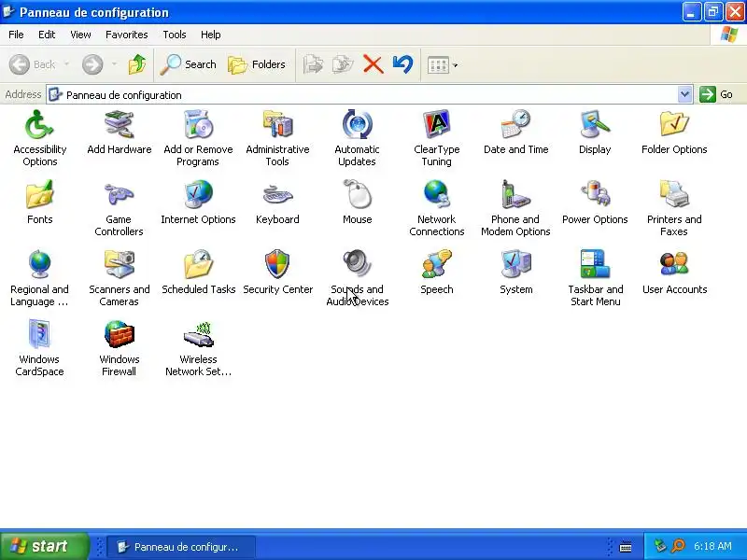Expand the Back history dropdown arrow
747x560 pixels.
pos(66,64)
